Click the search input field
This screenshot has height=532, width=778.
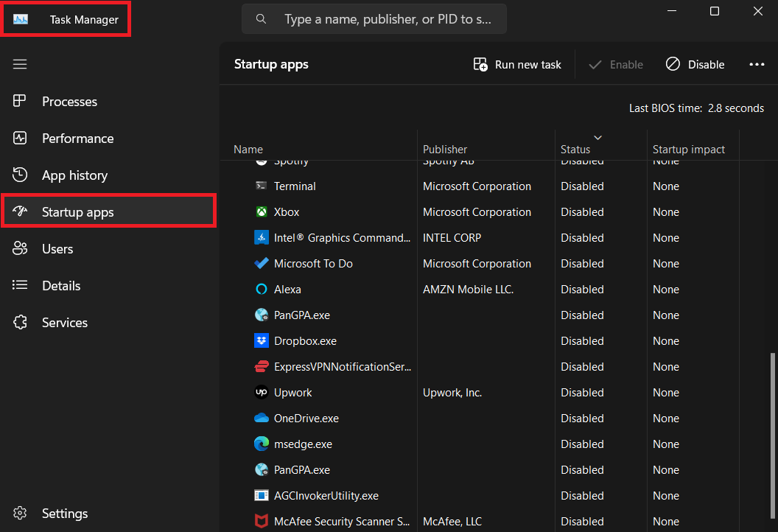[374, 19]
